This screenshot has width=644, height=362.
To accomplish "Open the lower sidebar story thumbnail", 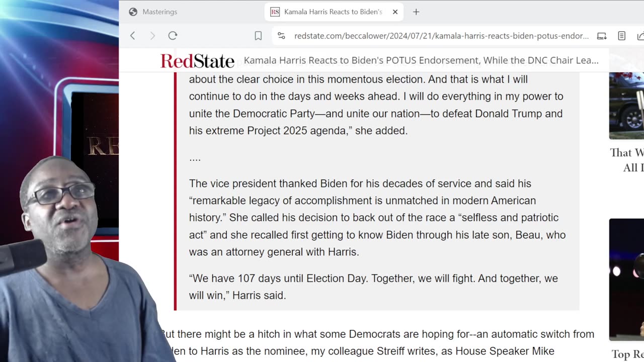I will click(626, 280).
